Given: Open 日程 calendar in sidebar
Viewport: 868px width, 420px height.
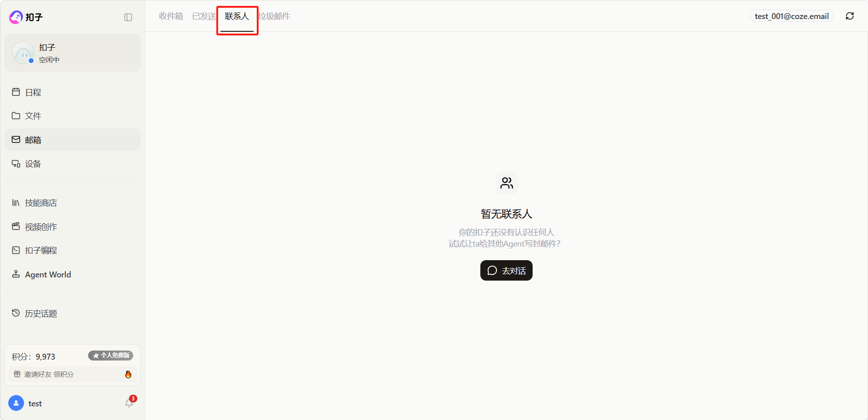Looking at the screenshot, I should pyautogui.click(x=73, y=92).
